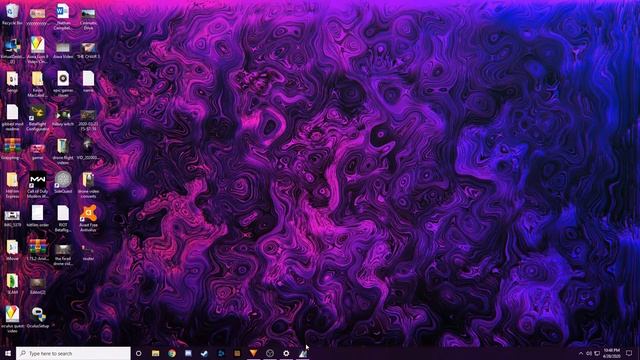Open the volume control in system tray
Screen dimensions: 640x360
(589, 353)
